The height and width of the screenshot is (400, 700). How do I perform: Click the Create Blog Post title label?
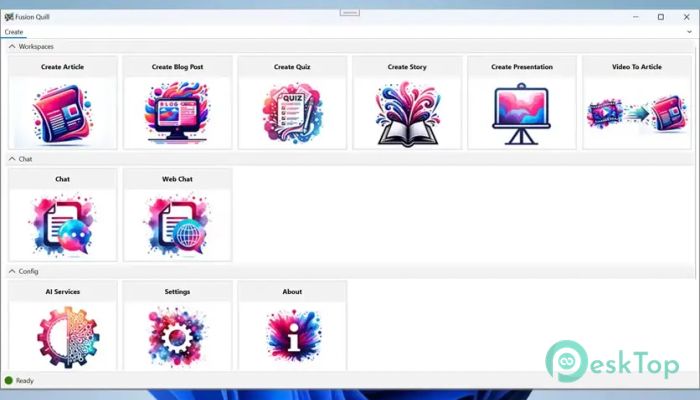point(177,67)
